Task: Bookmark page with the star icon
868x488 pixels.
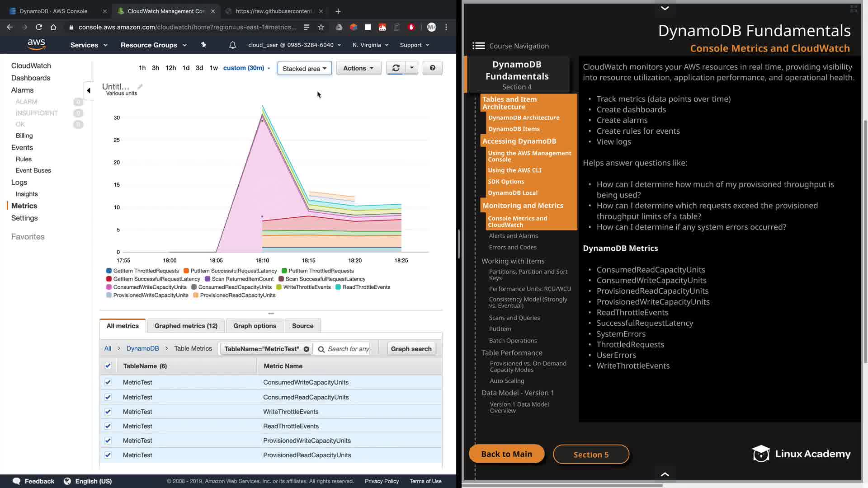Action: [321, 27]
